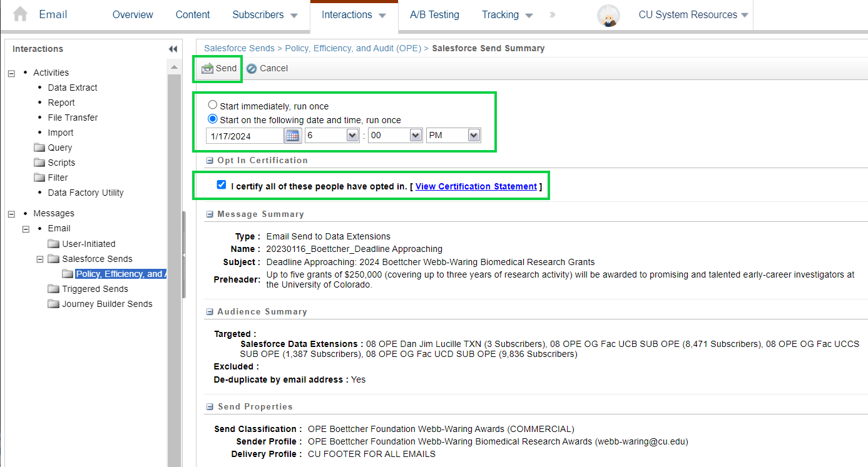The image size is (868, 467).
Task: Go to Salesforce Sends breadcrumb
Action: pos(239,48)
